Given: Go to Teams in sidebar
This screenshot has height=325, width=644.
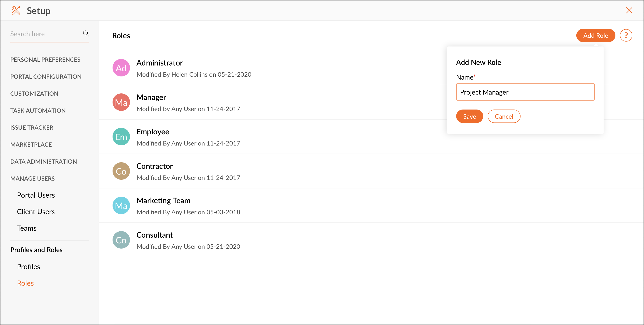Looking at the screenshot, I should point(27,228).
